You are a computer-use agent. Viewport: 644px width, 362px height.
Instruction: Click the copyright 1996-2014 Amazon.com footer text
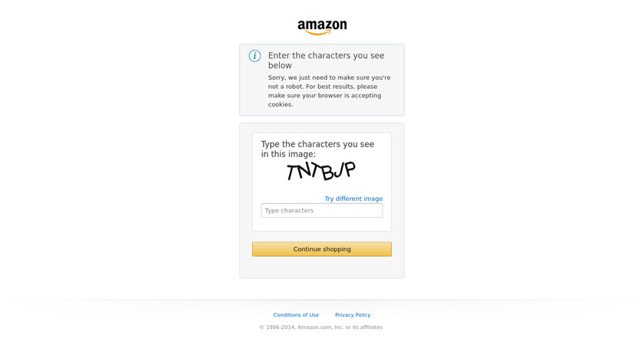pyautogui.click(x=320, y=327)
